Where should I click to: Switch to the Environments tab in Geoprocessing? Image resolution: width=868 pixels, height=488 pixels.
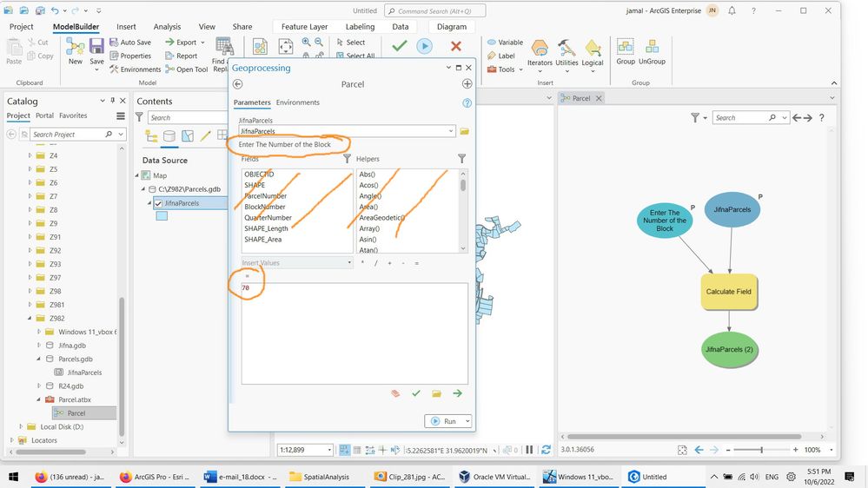pos(298,102)
